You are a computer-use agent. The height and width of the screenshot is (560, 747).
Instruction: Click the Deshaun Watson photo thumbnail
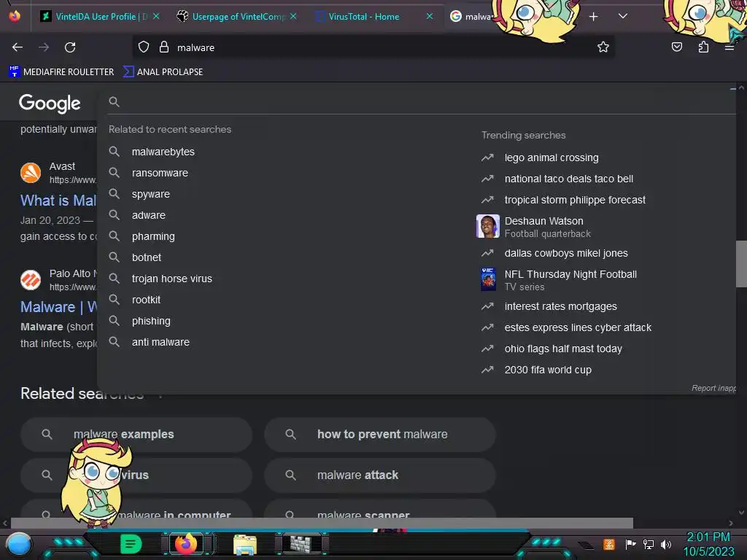tap(488, 226)
